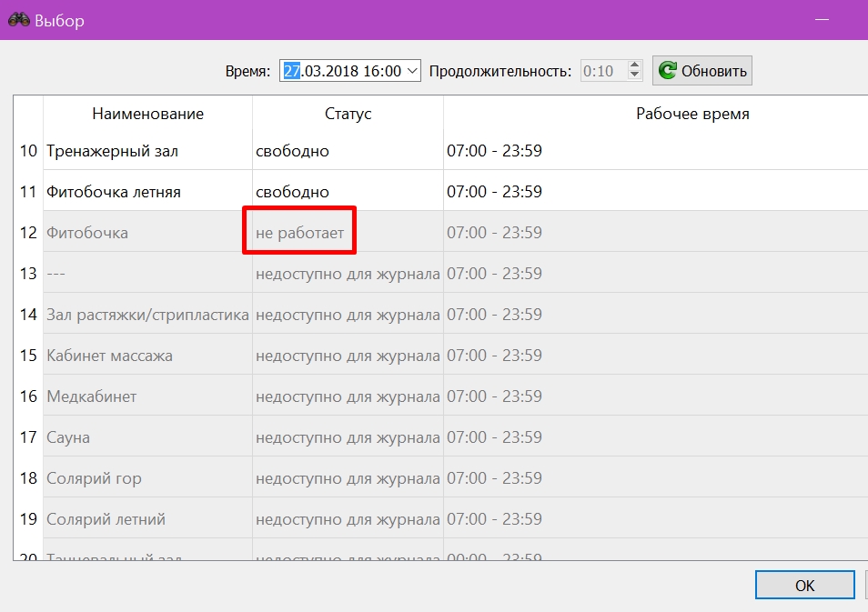Sort by the Наименование column header
This screenshot has height=612, width=868.
147,114
